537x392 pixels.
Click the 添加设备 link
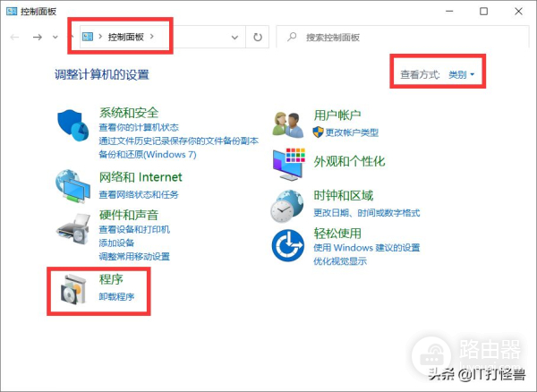coord(116,243)
